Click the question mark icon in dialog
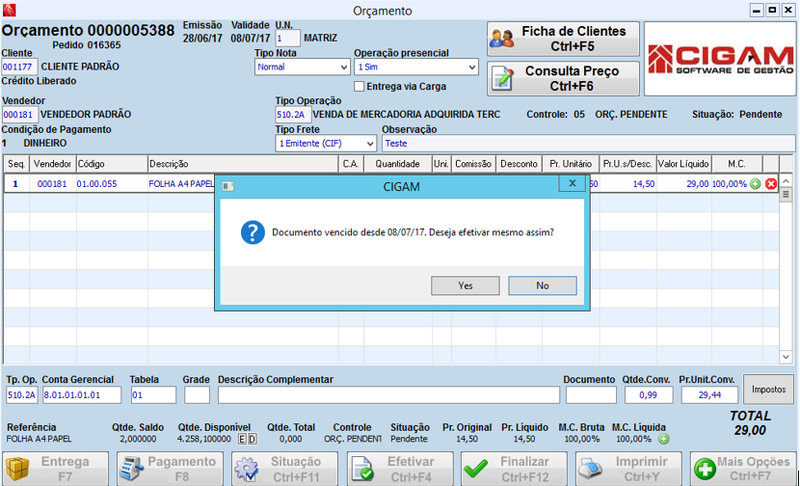 253,233
